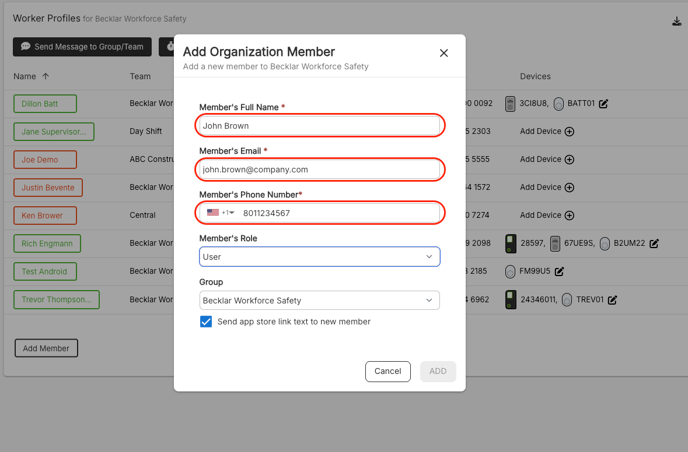This screenshot has height=452, width=688.
Task: Open Ken Brower worker profile
Action: (x=45, y=216)
